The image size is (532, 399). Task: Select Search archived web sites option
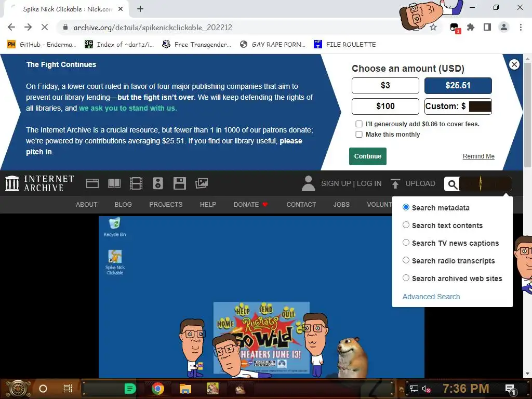pos(406,278)
